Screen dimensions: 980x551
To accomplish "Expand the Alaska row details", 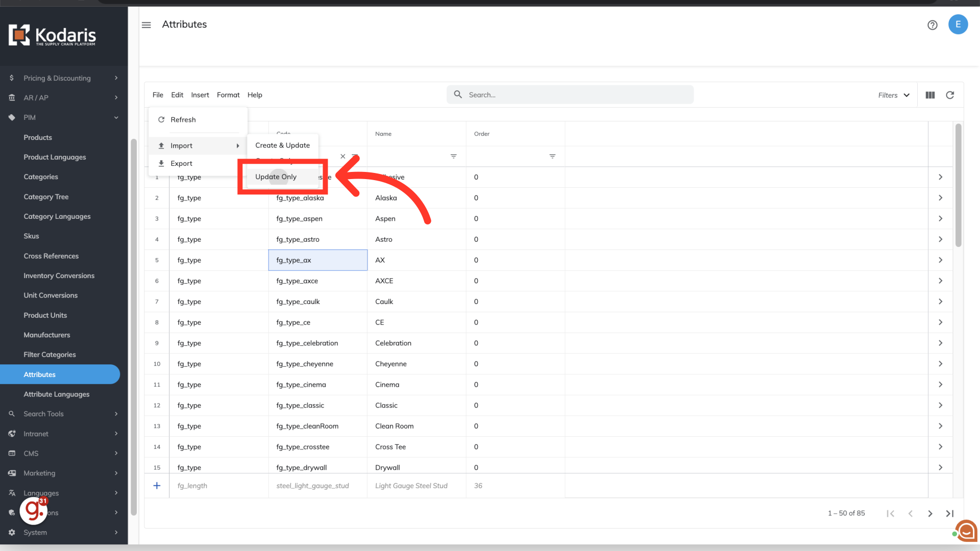I will pos(940,198).
